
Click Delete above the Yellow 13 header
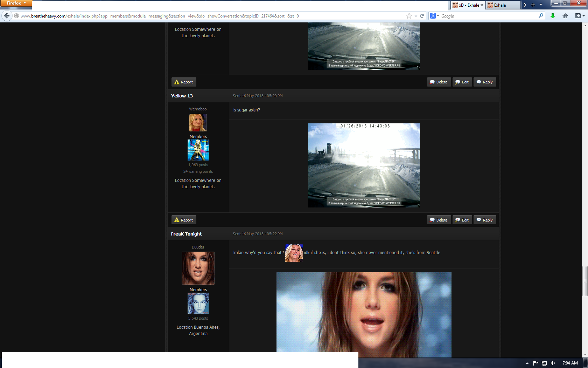(439, 82)
